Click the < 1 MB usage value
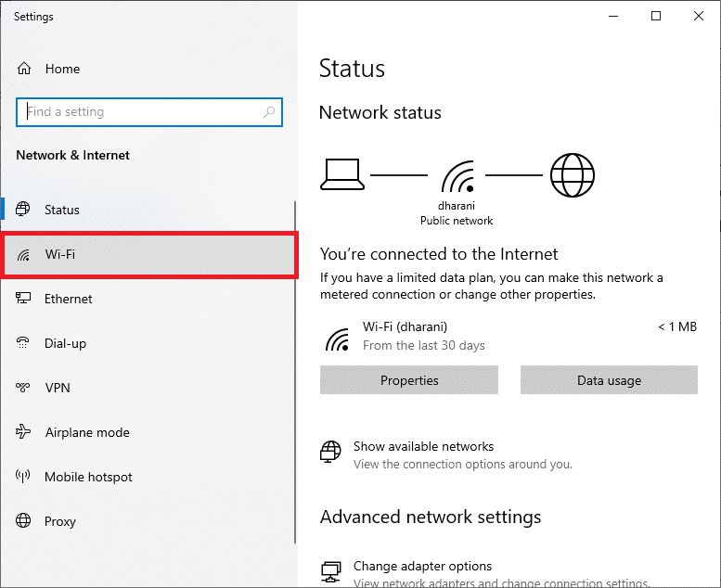 (676, 326)
